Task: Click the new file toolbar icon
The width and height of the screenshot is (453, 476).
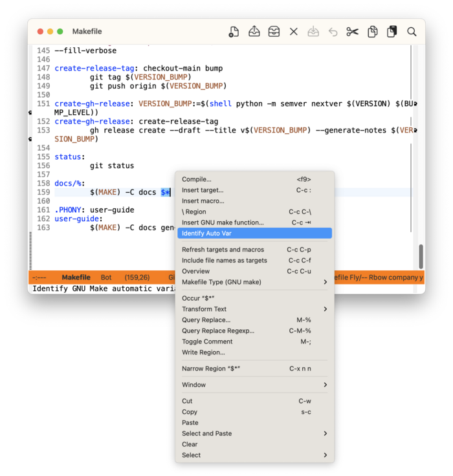Action: click(x=234, y=32)
